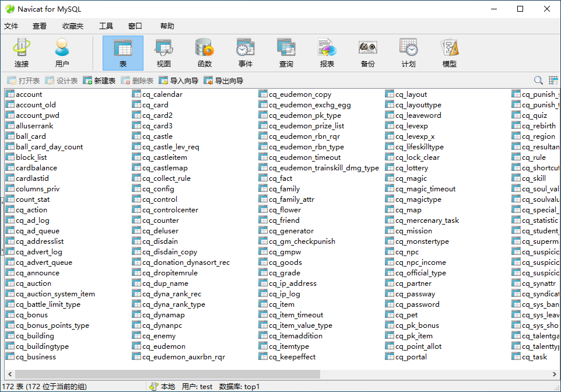Select the cq_layout table
The image size is (561, 392).
[411, 94]
